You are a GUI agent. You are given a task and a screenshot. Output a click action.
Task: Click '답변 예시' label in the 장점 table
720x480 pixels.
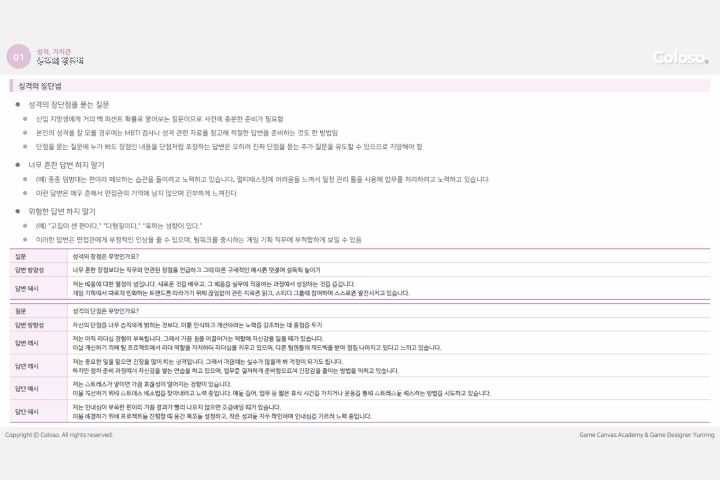[27, 288]
